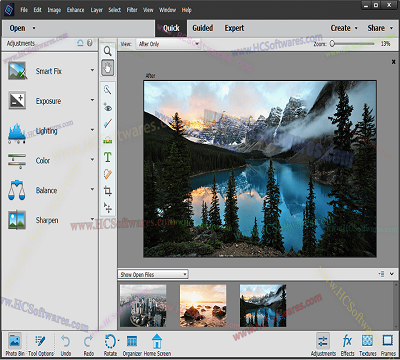Expand the Lighting adjustment

coord(92,130)
